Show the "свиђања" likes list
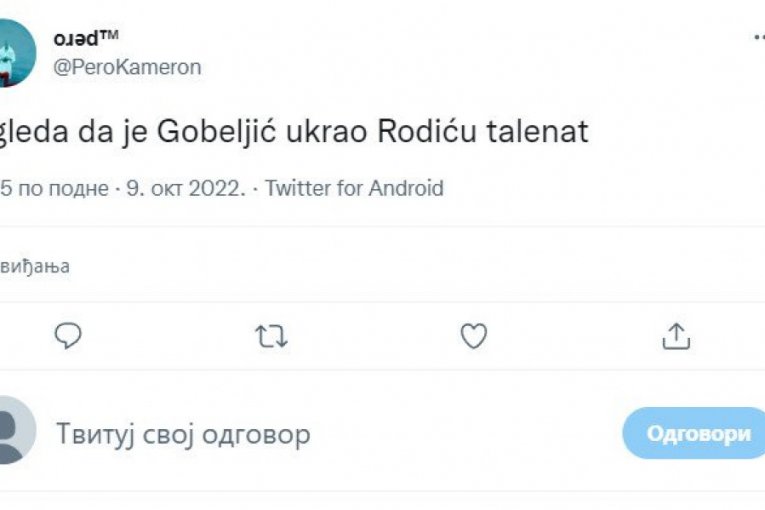 (x=35, y=266)
